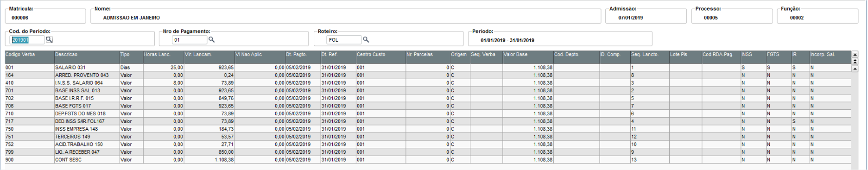The width and height of the screenshot is (868, 170).
Task: Select the CONT SESC row
Action: [x=428, y=160]
